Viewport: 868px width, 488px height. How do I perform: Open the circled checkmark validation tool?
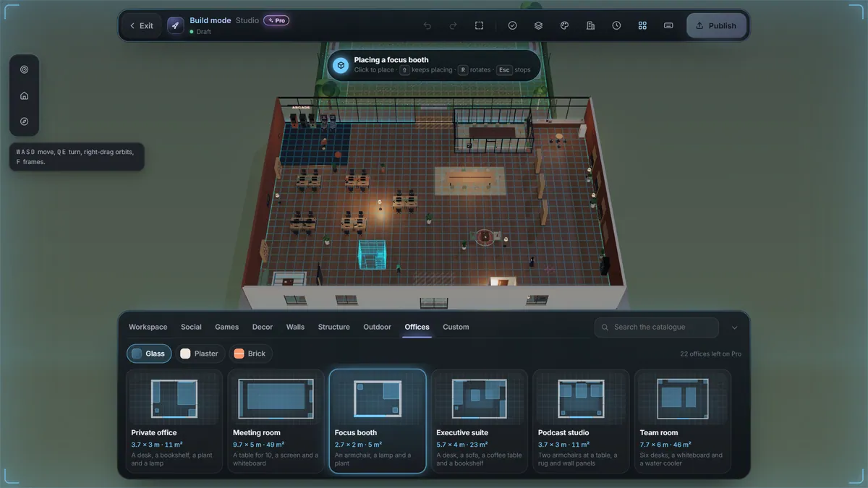pos(512,25)
